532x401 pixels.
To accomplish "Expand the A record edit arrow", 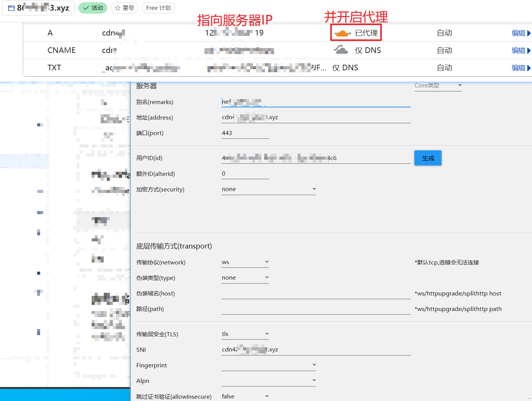I will tap(529, 33).
